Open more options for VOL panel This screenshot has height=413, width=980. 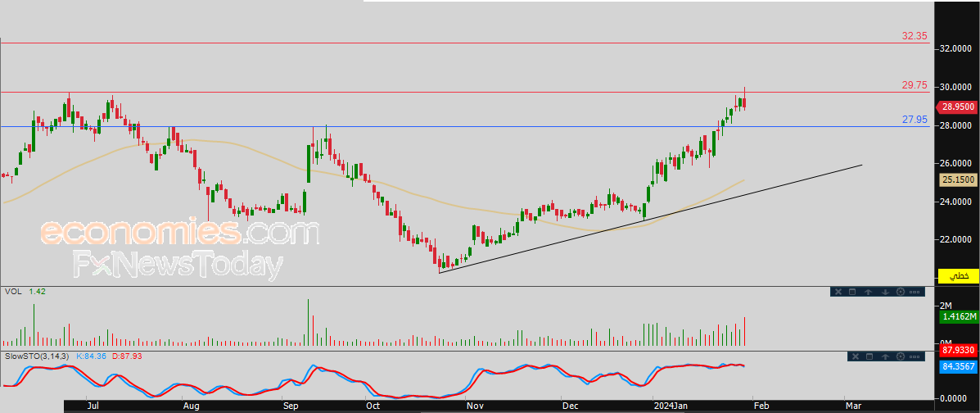[915, 293]
